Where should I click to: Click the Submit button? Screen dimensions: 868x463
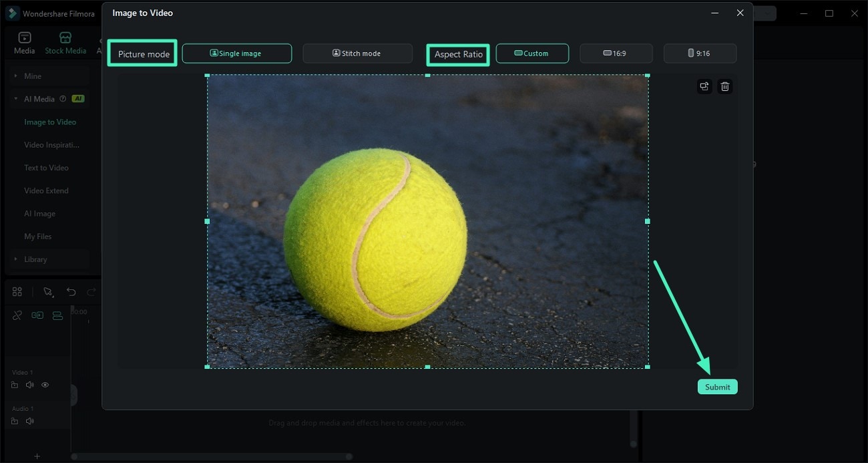point(717,386)
